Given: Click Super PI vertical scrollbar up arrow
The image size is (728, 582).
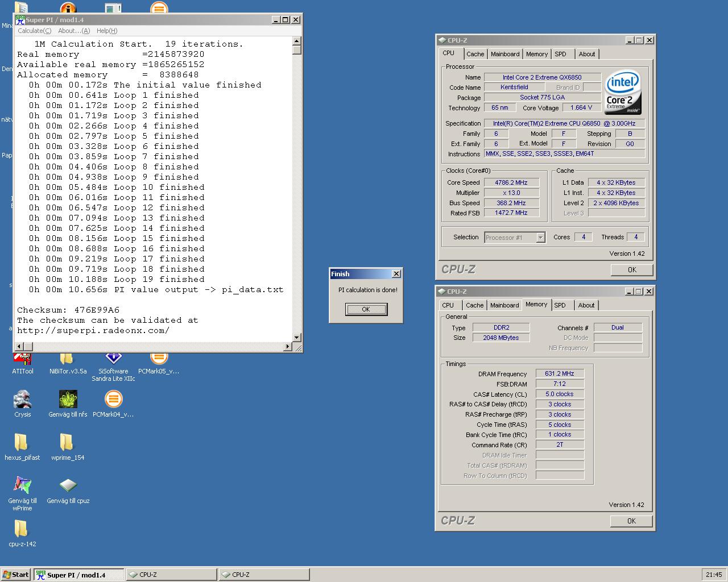Looking at the screenshot, I should pos(297,41).
